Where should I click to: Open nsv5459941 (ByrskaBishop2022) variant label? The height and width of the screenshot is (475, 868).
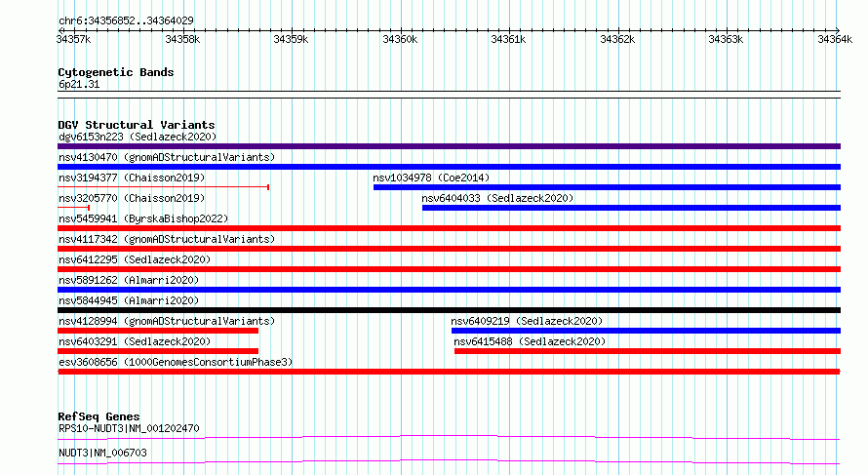pyautogui.click(x=143, y=218)
